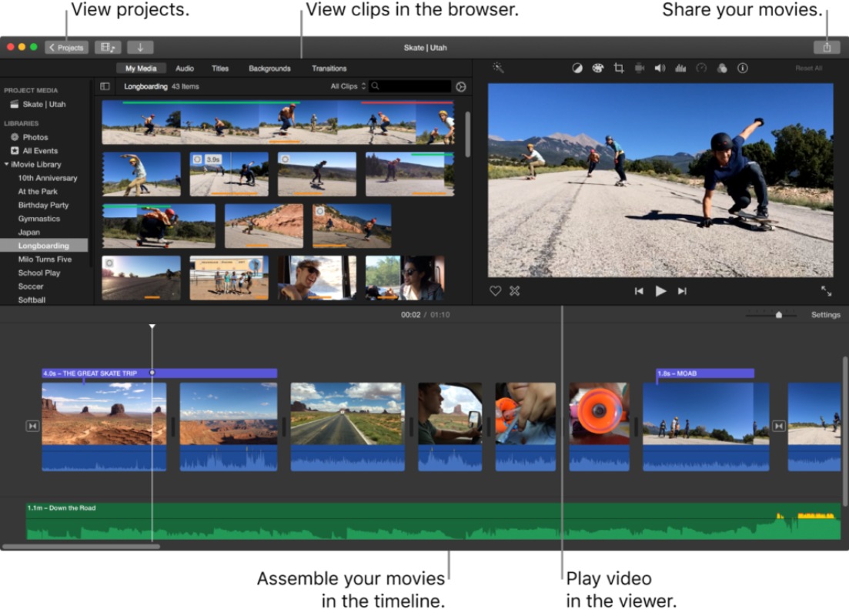Image resolution: width=849 pixels, height=616 pixels.
Task: Open browser filmstrip settings gear
Action: [461, 87]
